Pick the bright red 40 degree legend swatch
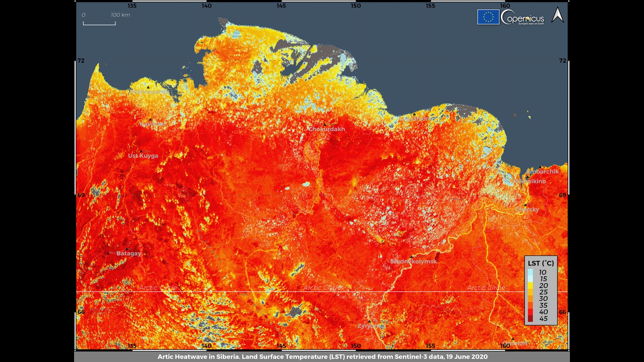This screenshot has width=644, height=362. click(530, 312)
